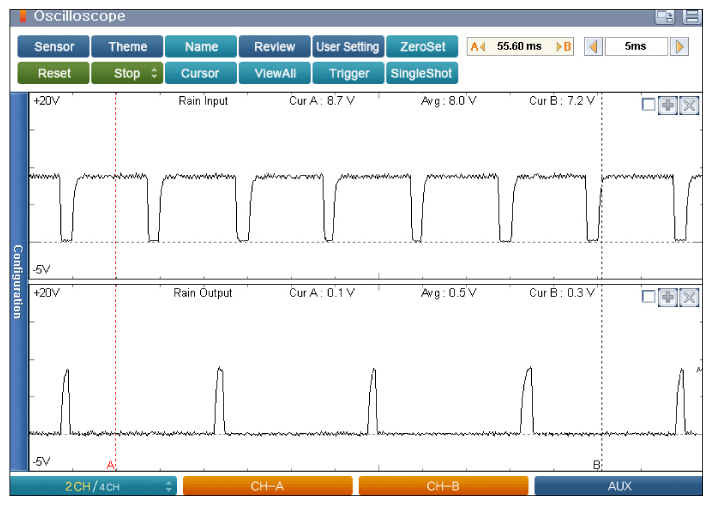Select cursor B arrow in time readout
Screen dimensions: 712x505
coord(564,47)
